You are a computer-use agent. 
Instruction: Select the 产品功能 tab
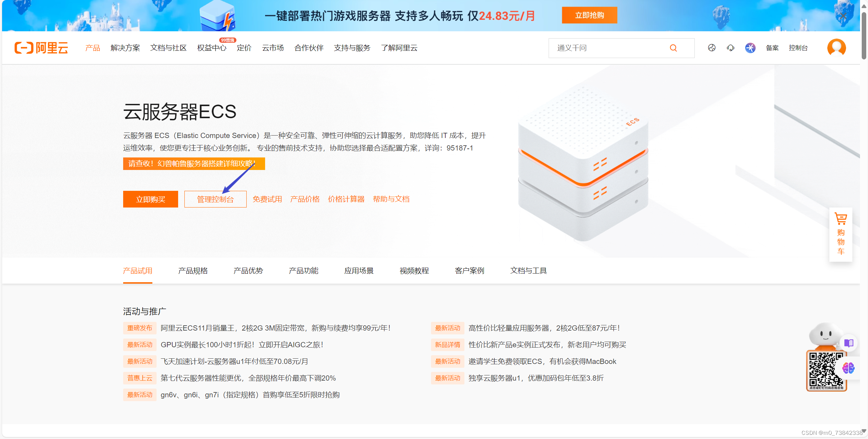click(303, 271)
